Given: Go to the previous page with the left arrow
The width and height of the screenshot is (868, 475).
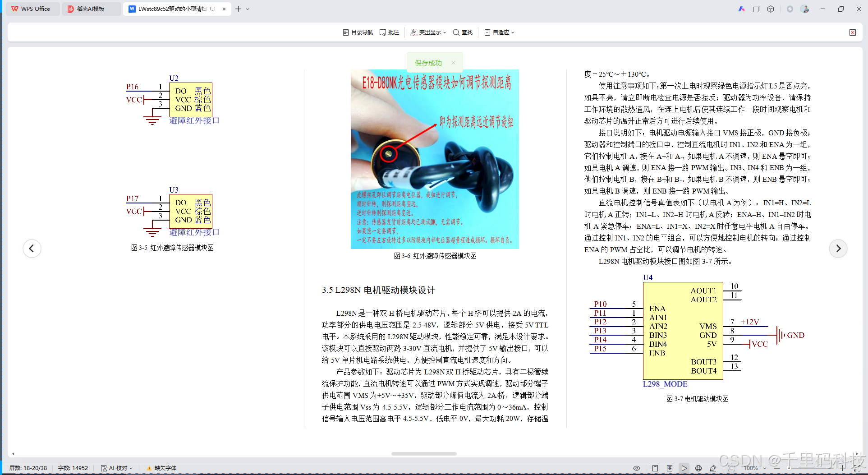Looking at the screenshot, I should pyautogui.click(x=32, y=249).
